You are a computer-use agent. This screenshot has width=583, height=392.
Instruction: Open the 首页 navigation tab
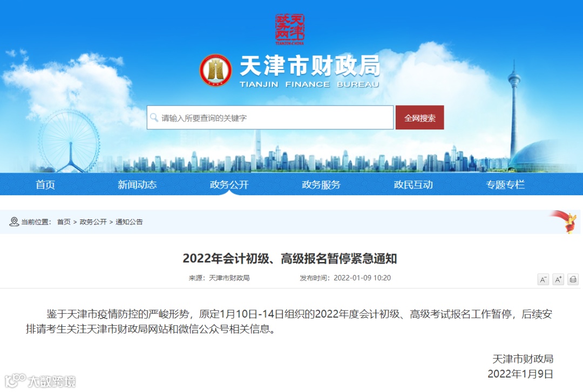click(45, 184)
